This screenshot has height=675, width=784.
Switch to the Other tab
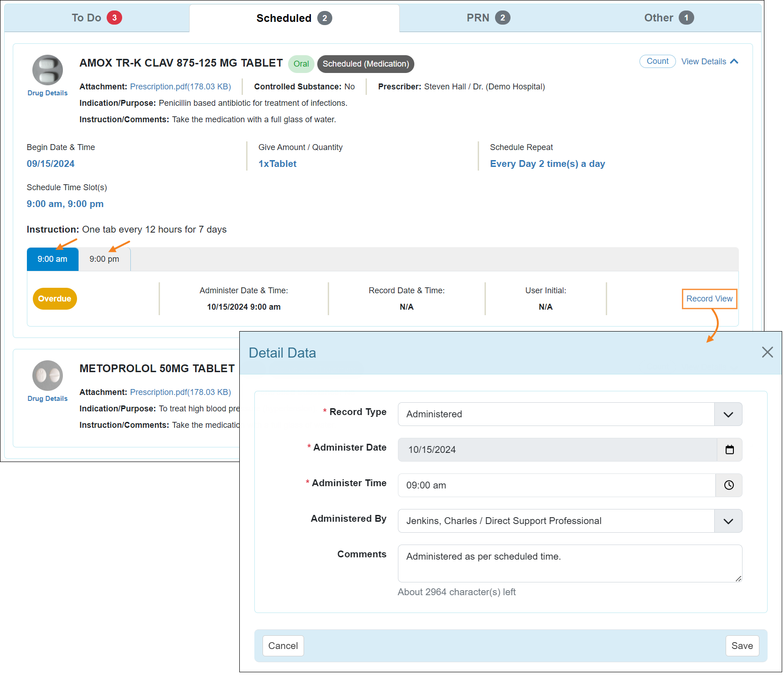click(668, 18)
